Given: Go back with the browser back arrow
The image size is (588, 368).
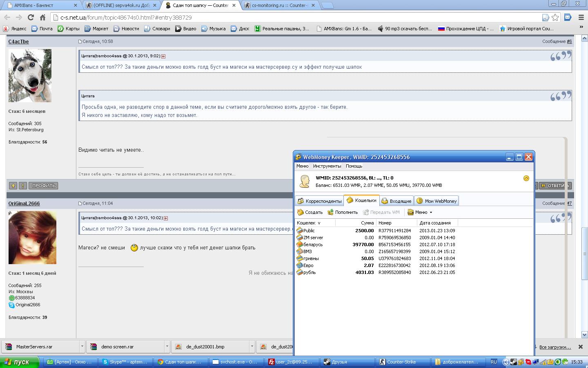Looking at the screenshot, I should coord(7,18).
